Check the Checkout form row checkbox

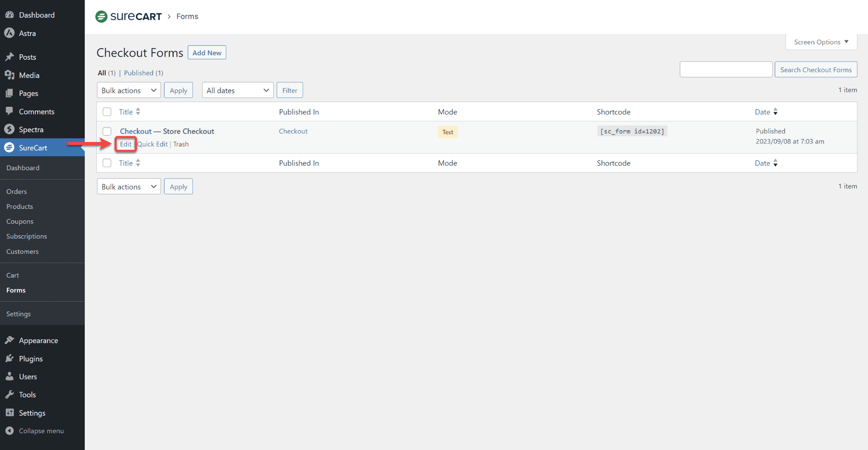(x=107, y=131)
